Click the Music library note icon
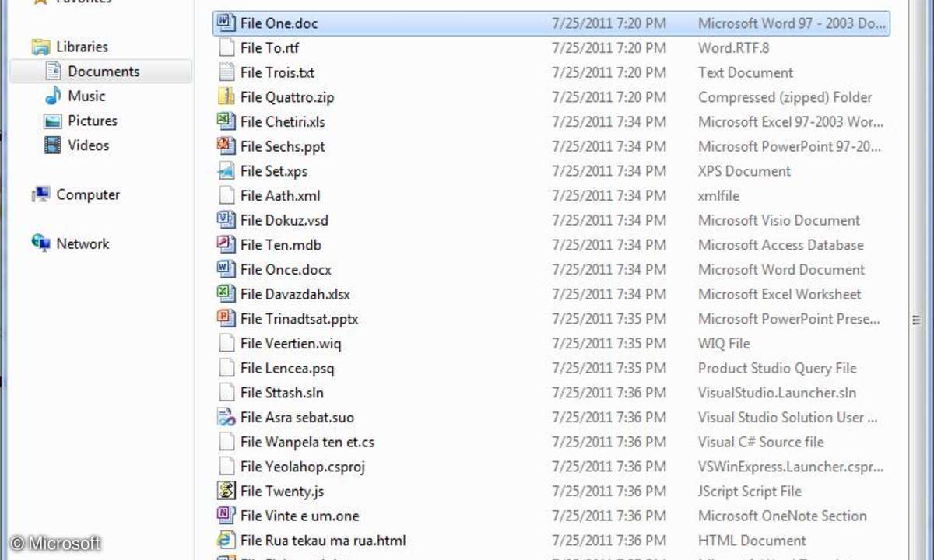This screenshot has height=560, width=934. click(x=53, y=96)
